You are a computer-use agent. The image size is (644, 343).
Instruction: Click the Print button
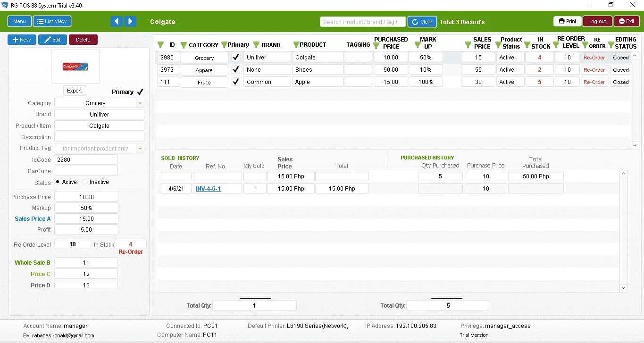(568, 21)
